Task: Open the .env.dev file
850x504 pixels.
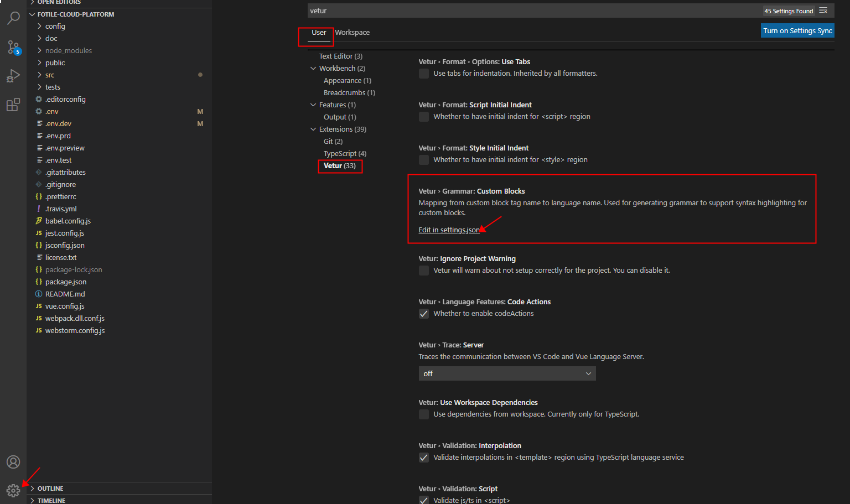Action: point(58,123)
